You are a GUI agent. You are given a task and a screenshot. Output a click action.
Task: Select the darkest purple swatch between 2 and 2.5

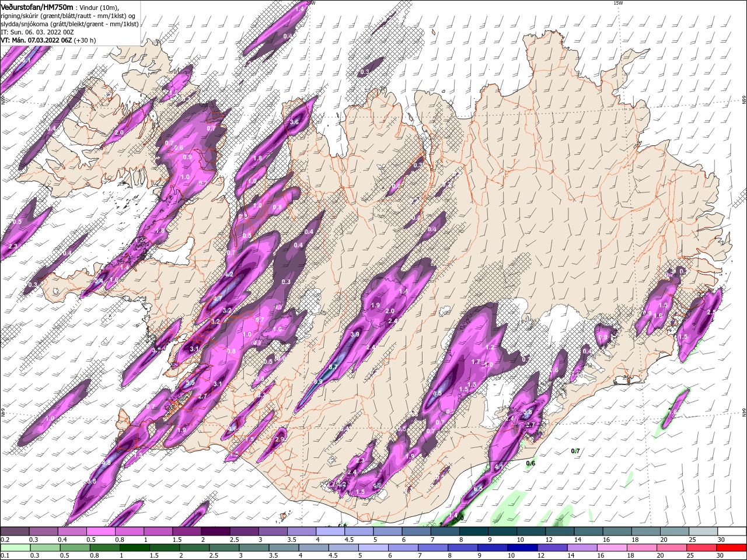[215, 531]
